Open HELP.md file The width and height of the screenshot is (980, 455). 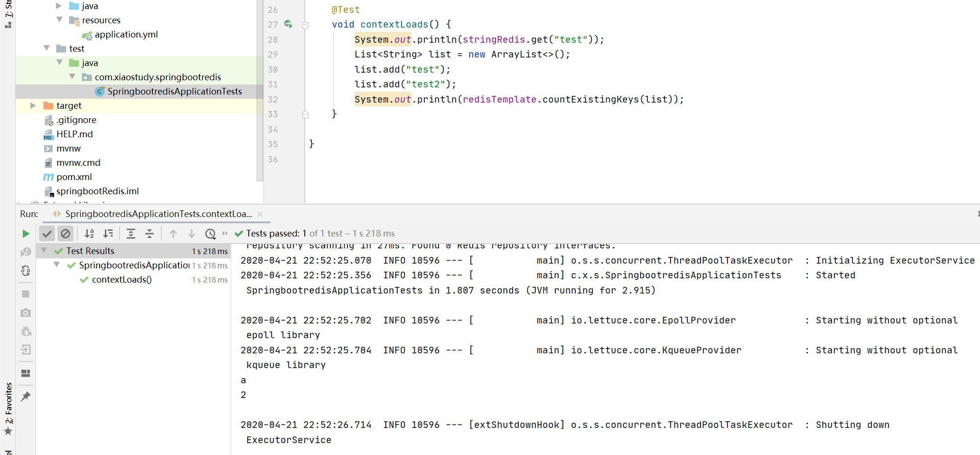75,134
